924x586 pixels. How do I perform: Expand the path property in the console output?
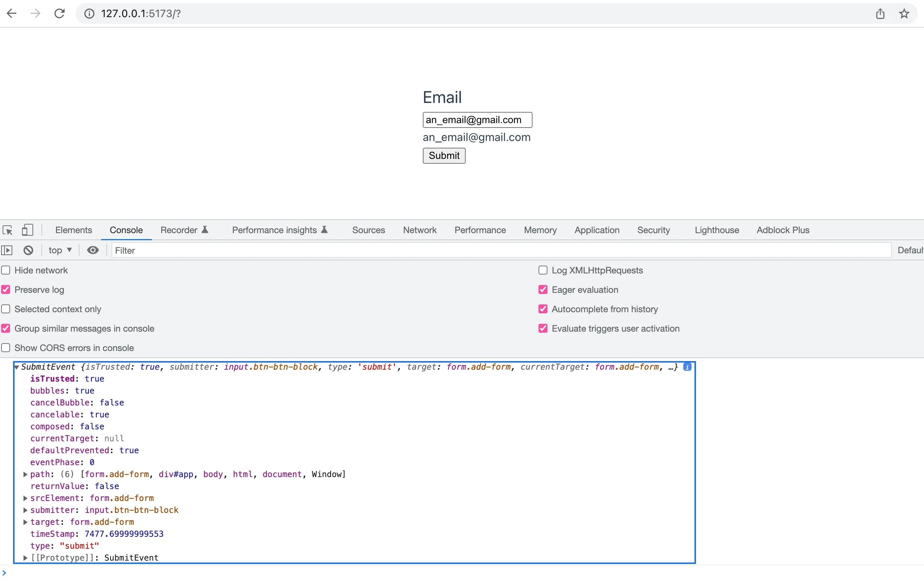(x=25, y=474)
